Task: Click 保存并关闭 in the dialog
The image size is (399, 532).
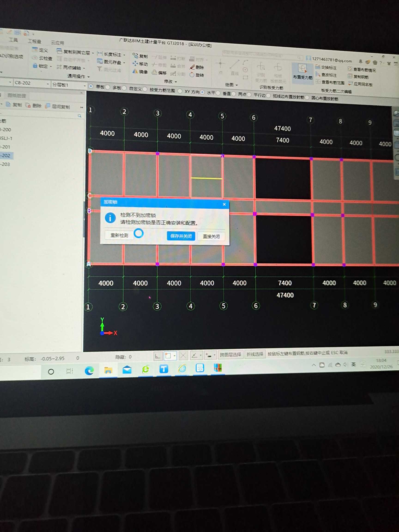Action: click(181, 236)
